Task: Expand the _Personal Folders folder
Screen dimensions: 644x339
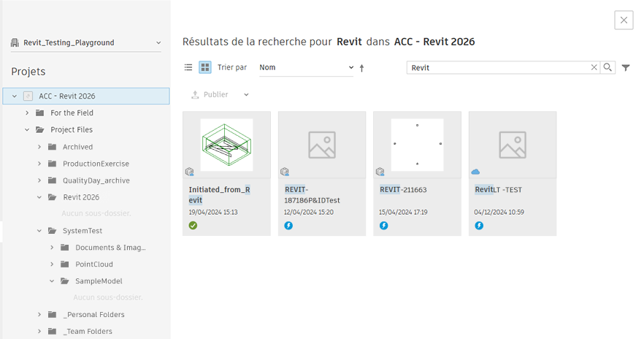Action: click(x=39, y=315)
